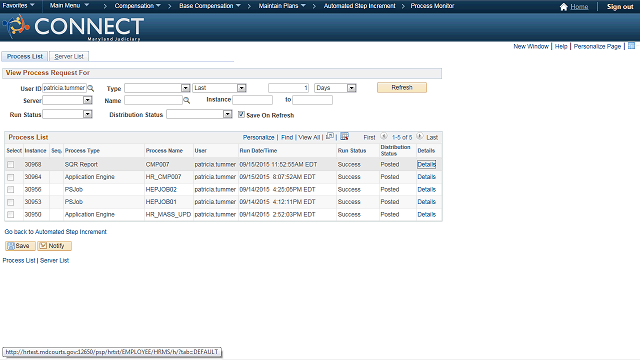Select checkbox for instance 30950
This screenshot has width=640, height=360.
(x=11, y=214)
